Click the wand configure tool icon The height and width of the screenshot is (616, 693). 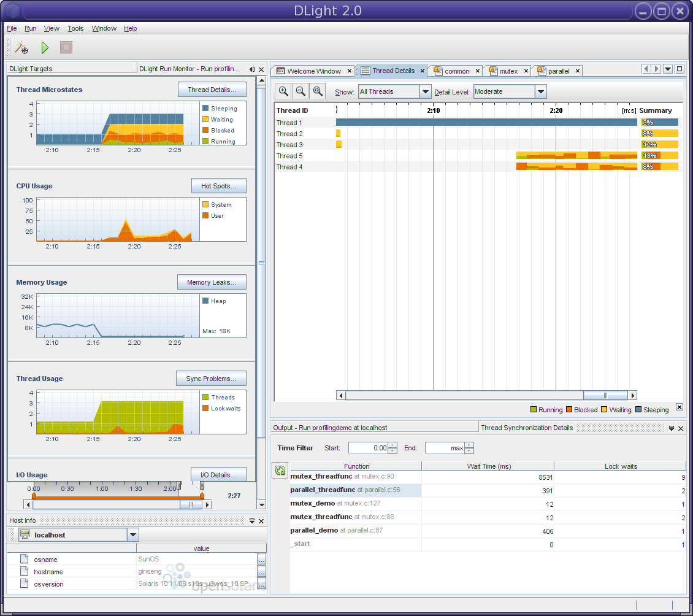click(x=21, y=47)
